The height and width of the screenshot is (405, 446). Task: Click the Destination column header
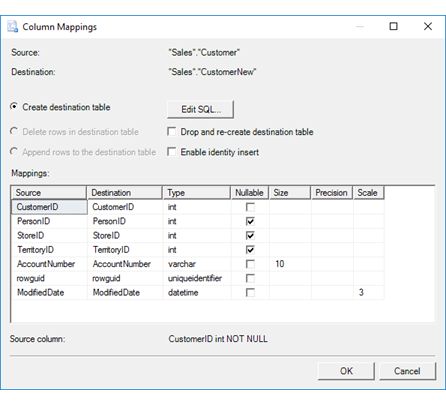[x=125, y=193]
